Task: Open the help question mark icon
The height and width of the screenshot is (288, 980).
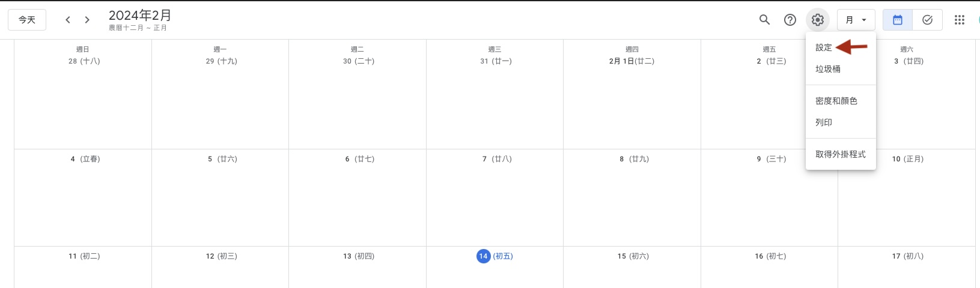Action: 790,20
